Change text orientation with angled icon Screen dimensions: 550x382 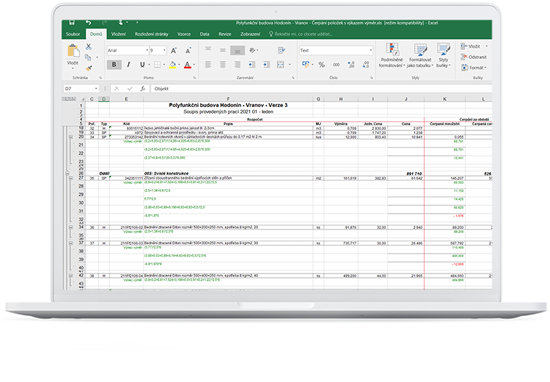[253, 50]
